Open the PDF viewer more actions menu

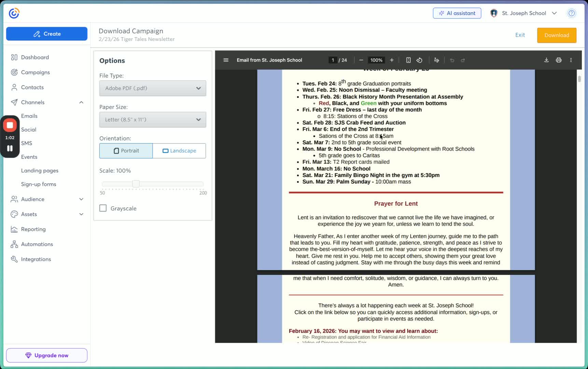(571, 60)
